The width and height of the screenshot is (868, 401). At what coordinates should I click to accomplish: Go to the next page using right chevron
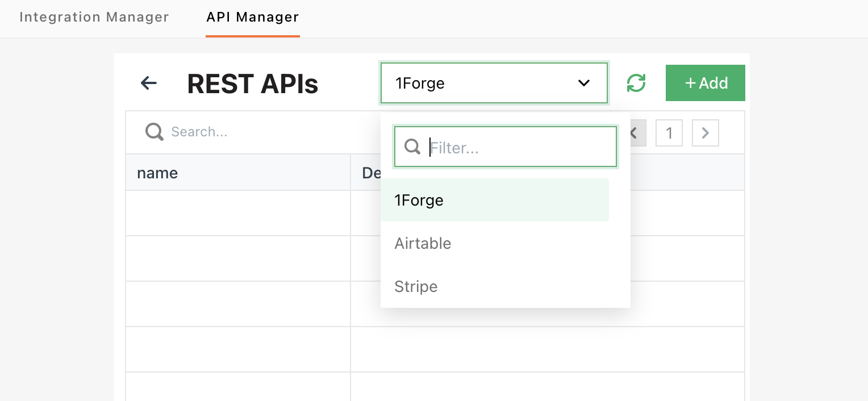click(x=705, y=132)
